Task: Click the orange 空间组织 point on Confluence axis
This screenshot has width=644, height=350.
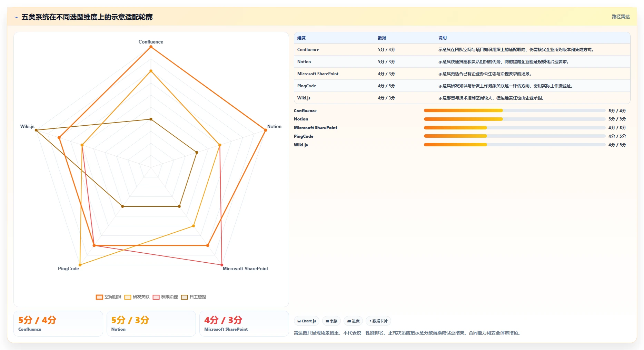Action: [x=151, y=47]
